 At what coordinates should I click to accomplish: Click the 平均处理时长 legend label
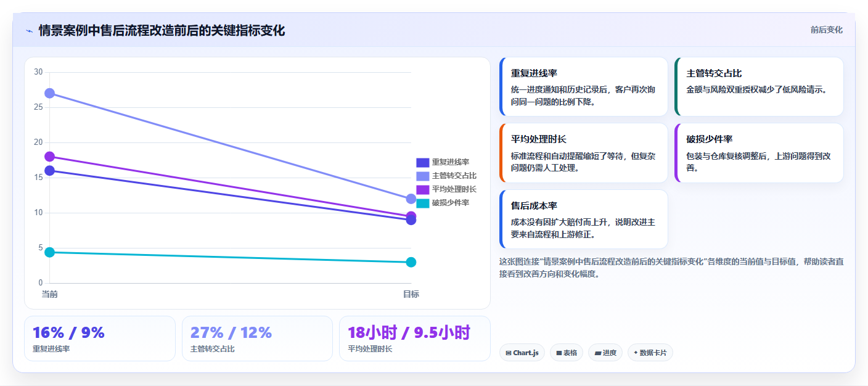454,189
